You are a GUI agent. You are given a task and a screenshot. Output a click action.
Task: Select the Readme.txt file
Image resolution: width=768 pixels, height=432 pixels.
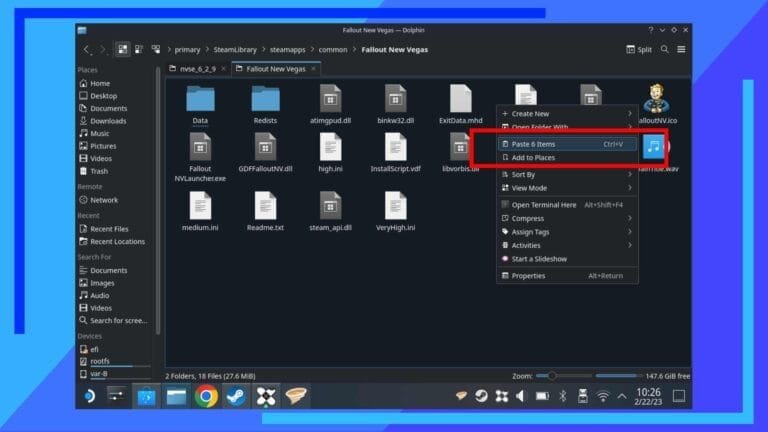265,211
